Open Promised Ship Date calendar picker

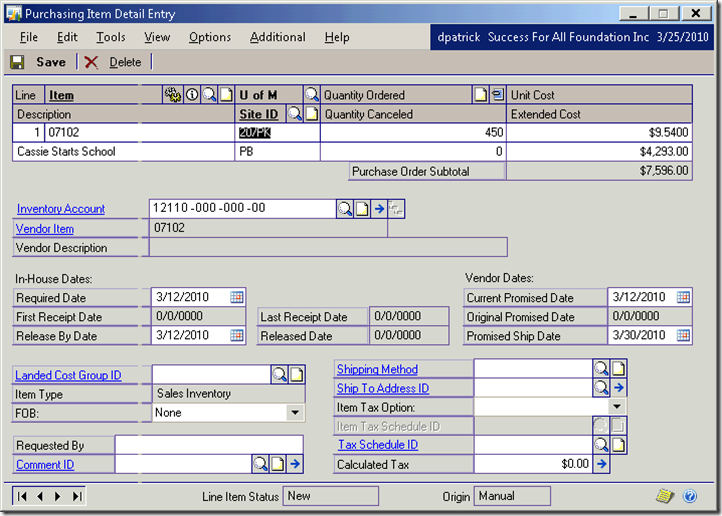(683, 336)
